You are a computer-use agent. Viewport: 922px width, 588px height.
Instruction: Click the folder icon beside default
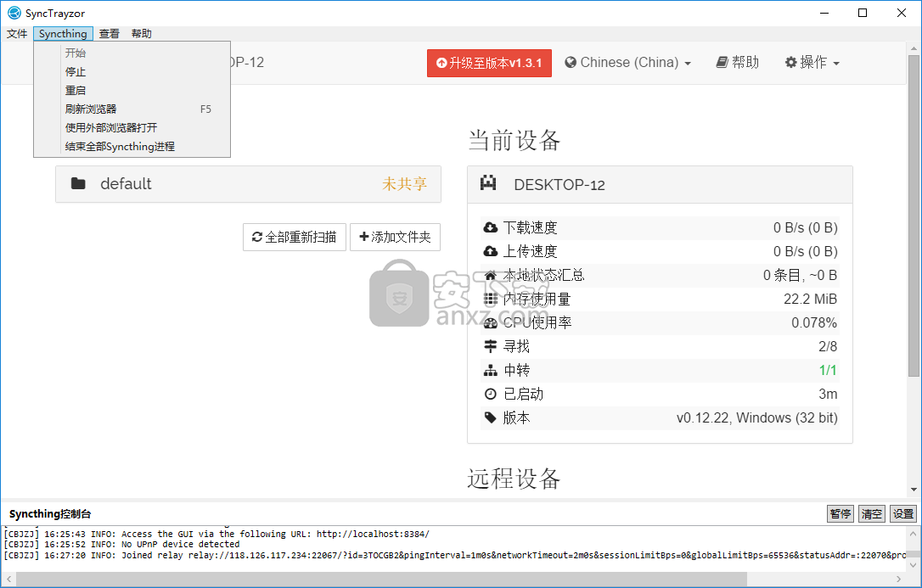[78, 184]
